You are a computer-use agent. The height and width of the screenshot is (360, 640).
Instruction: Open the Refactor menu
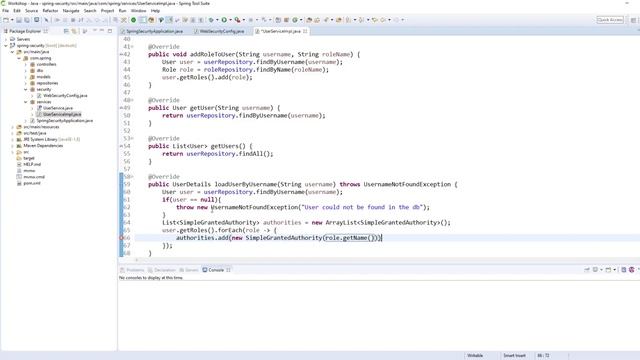[50, 11]
